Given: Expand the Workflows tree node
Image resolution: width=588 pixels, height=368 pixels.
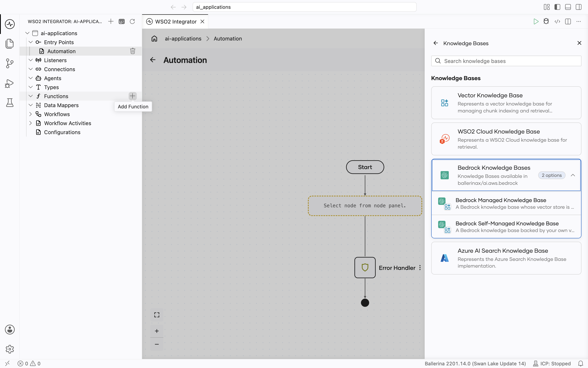Looking at the screenshot, I should pyautogui.click(x=31, y=114).
